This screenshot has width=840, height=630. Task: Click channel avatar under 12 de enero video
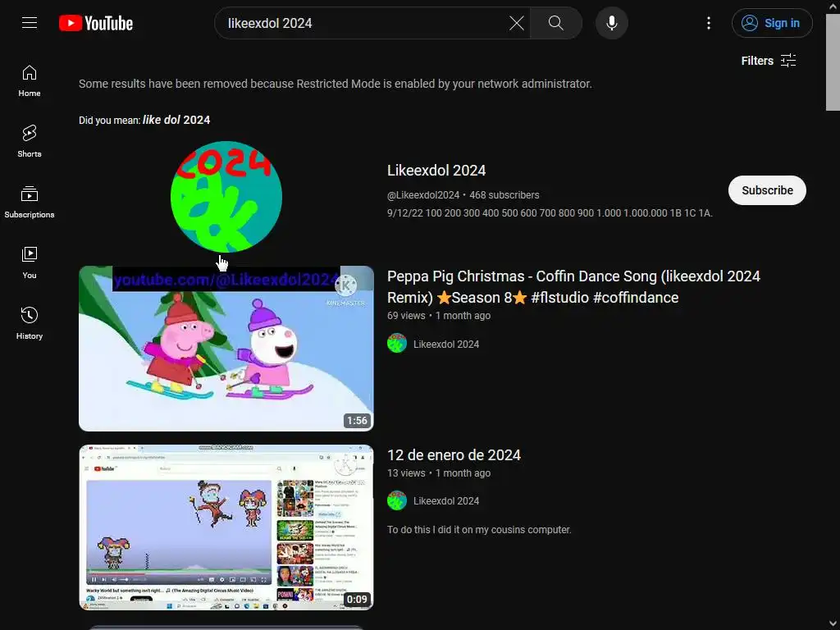pos(397,500)
